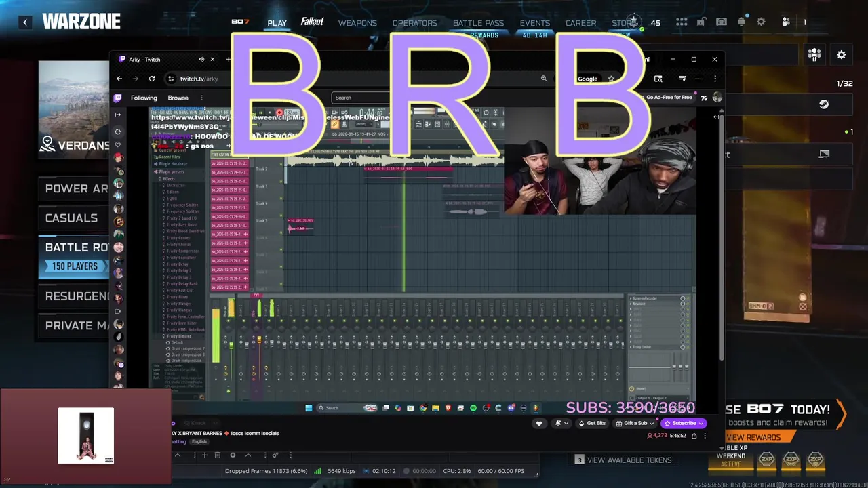Go back in the Twitch browser window

[x=119, y=79]
